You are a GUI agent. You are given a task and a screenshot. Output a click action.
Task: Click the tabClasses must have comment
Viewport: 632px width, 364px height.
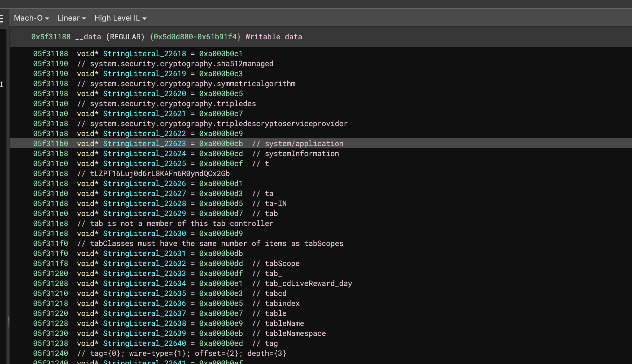[210, 243]
